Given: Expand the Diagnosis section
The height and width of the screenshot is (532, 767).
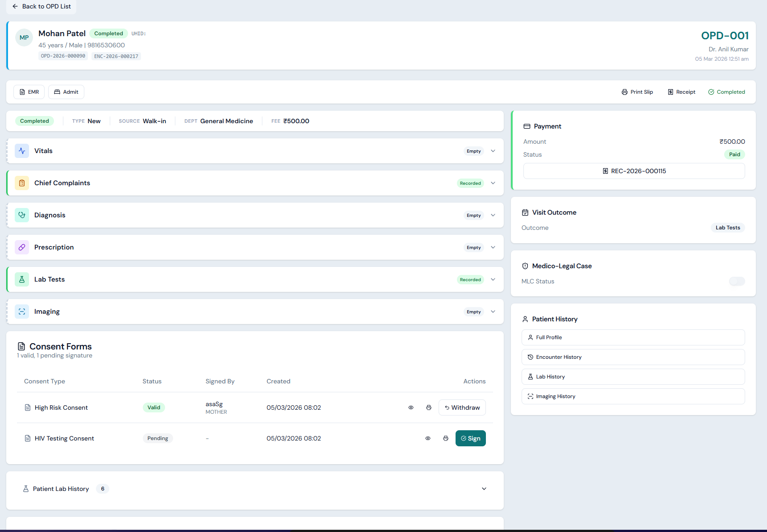Looking at the screenshot, I should 493,215.
